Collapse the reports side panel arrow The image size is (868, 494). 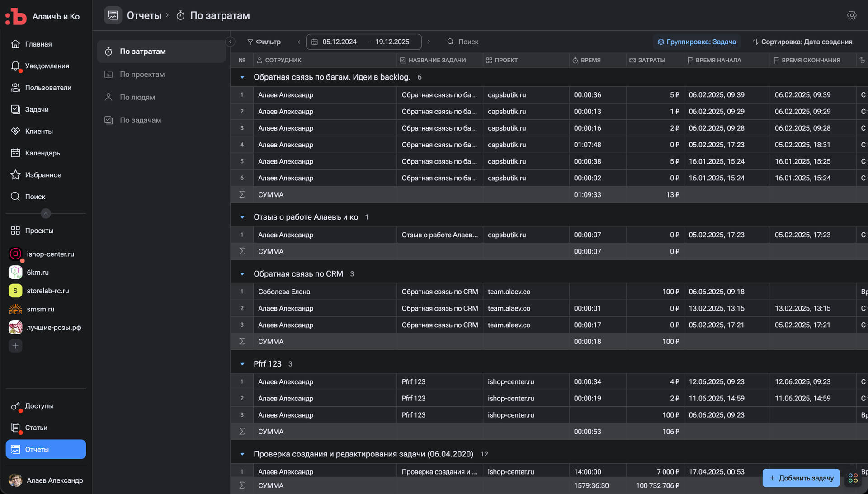tap(230, 42)
